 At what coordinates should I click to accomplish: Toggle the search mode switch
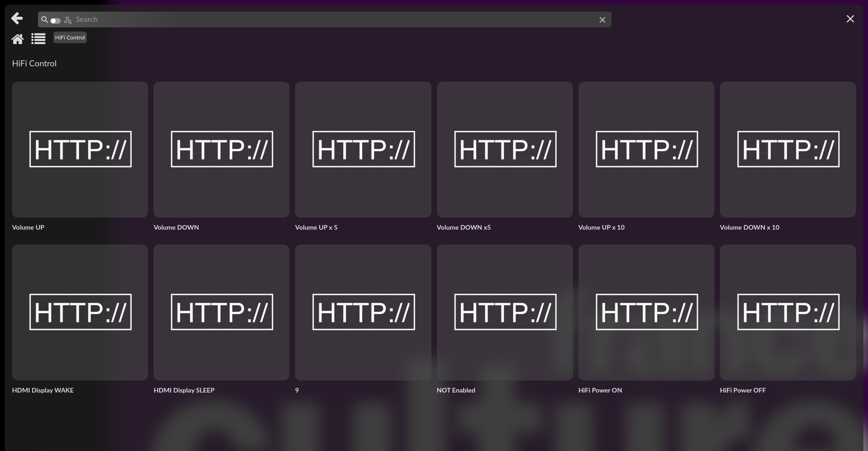pos(56,20)
